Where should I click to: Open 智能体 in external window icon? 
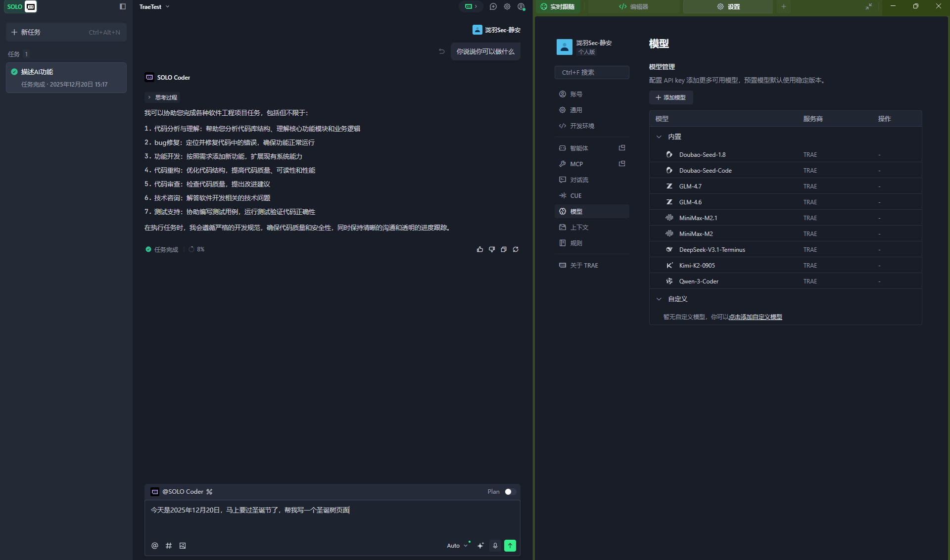[x=622, y=148]
